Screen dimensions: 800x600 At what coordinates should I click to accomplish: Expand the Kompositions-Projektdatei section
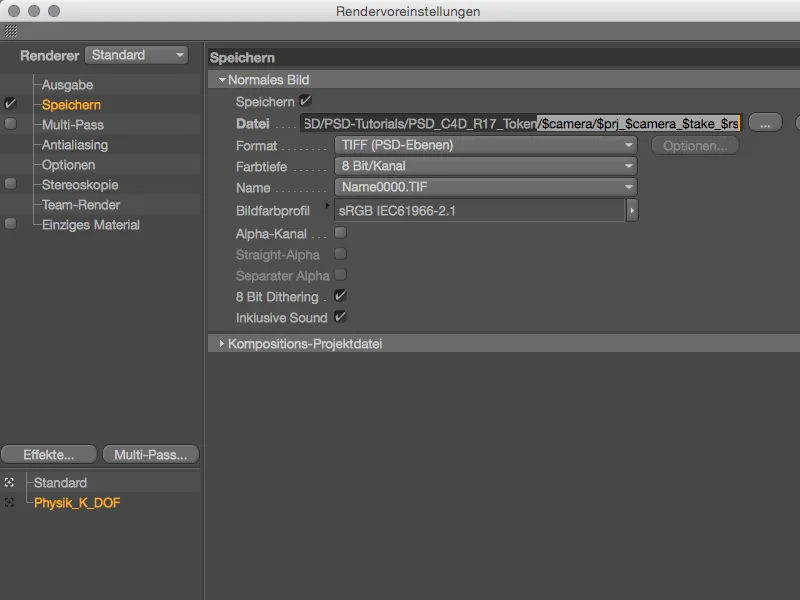click(x=221, y=344)
